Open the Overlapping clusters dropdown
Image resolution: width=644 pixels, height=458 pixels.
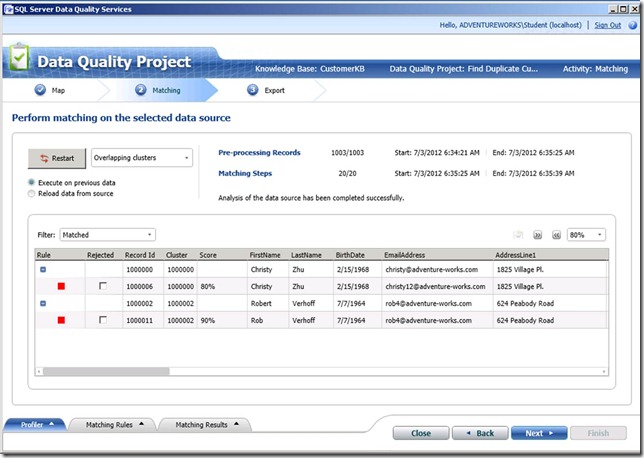(141, 158)
